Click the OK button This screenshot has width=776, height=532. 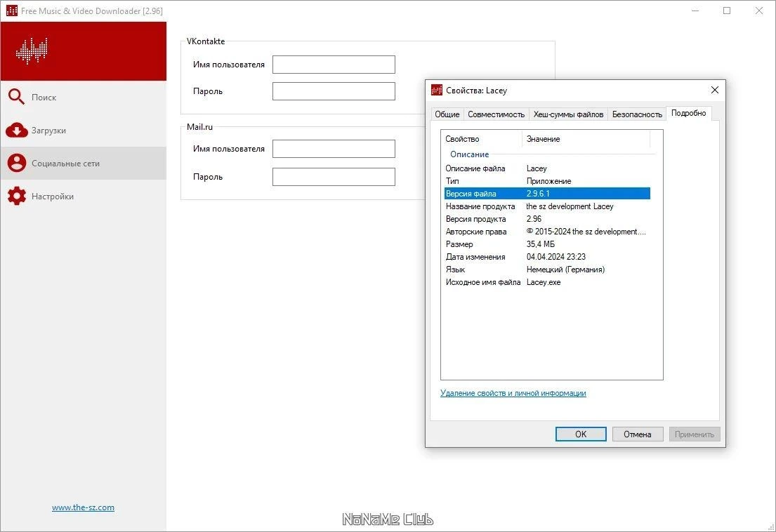[581, 434]
